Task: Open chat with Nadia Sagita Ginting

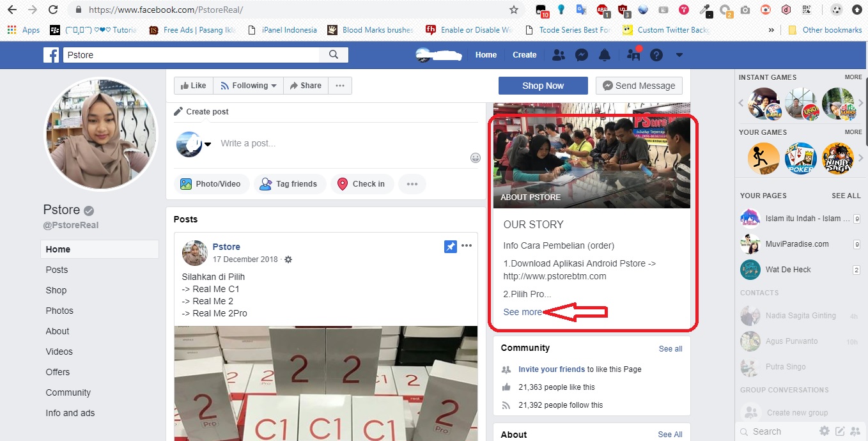Action: (x=800, y=316)
